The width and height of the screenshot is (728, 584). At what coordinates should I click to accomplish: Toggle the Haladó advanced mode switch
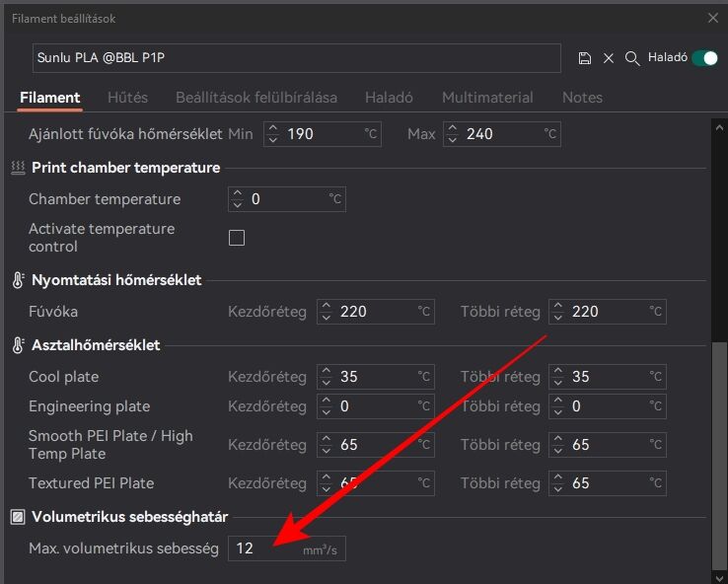(704, 58)
